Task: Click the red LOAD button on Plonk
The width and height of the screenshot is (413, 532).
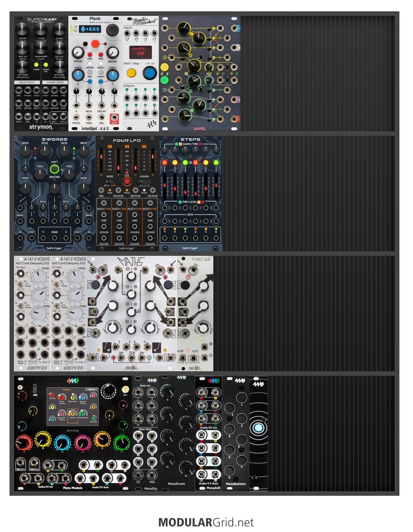Action: [x=90, y=55]
